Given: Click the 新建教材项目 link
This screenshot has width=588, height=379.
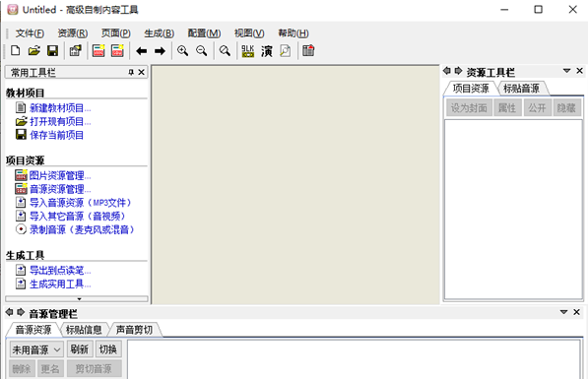Looking at the screenshot, I should point(60,108).
